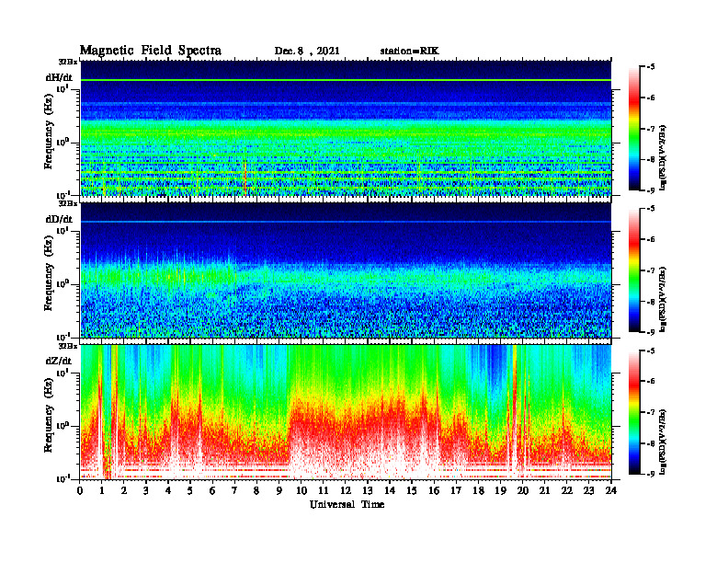The height and width of the screenshot is (563, 728).
Task: Click the "dH/dt" panel label
Action: pos(59,77)
